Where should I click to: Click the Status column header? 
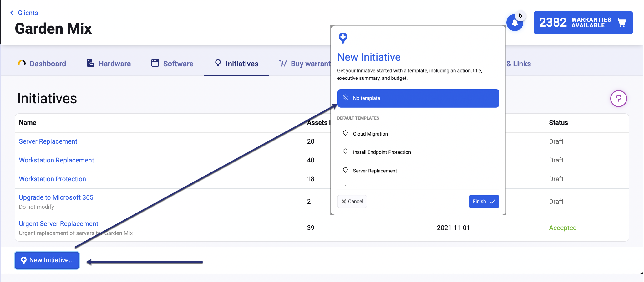(x=558, y=123)
